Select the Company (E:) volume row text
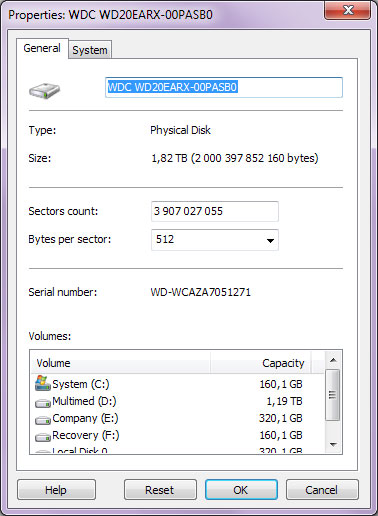Image resolution: width=378 pixels, height=516 pixels. 85,418
